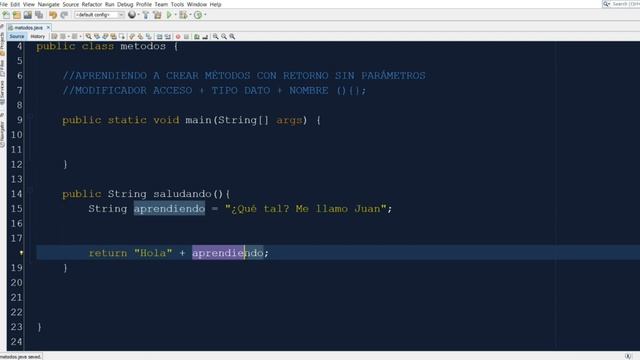The image size is (640, 360).
Task: Click the Clean and Build icon
Action: 157,15
